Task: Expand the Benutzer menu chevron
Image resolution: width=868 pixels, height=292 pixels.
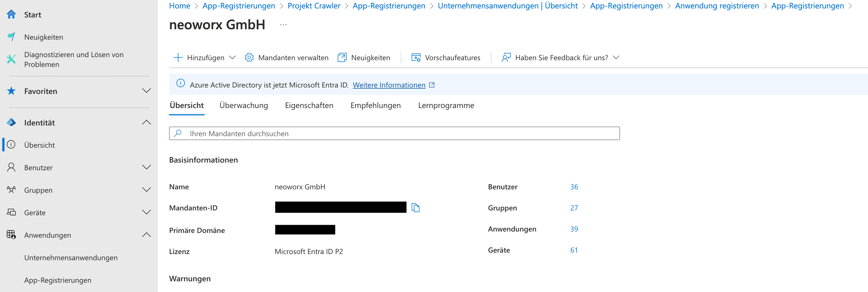Action: point(146,167)
